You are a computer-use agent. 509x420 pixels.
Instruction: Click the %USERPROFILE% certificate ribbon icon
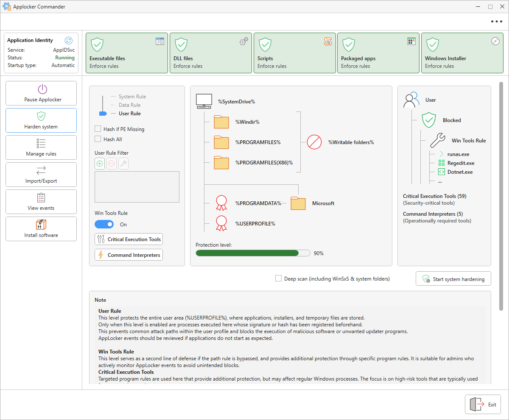point(221,223)
